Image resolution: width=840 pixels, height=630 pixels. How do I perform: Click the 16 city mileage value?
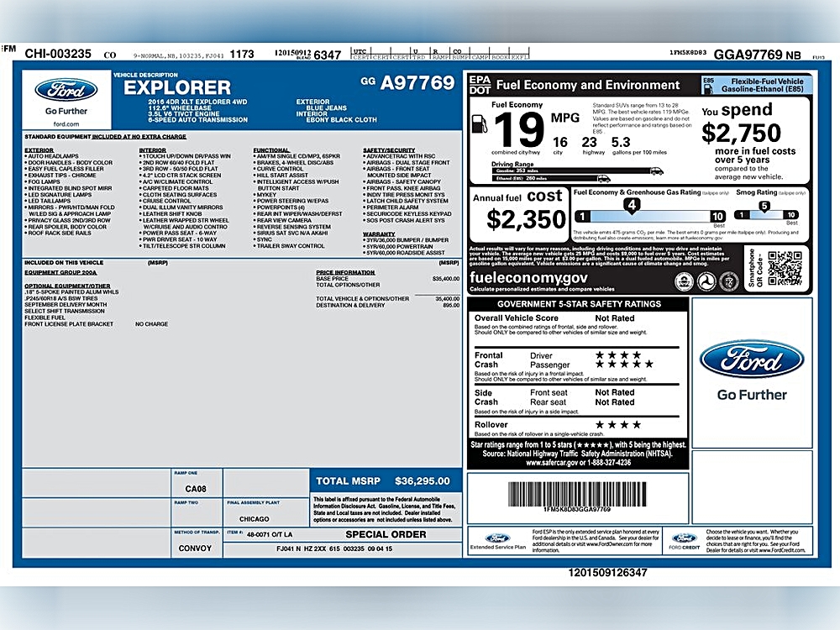(559, 142)
